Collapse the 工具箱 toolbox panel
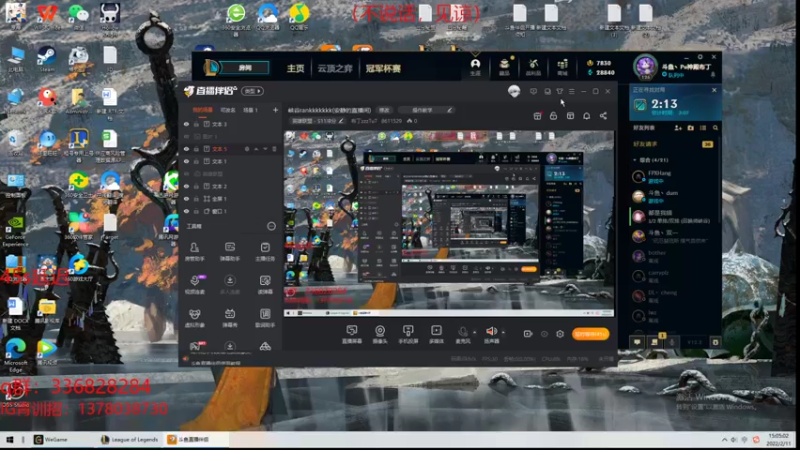 click(x=271, y=226)
